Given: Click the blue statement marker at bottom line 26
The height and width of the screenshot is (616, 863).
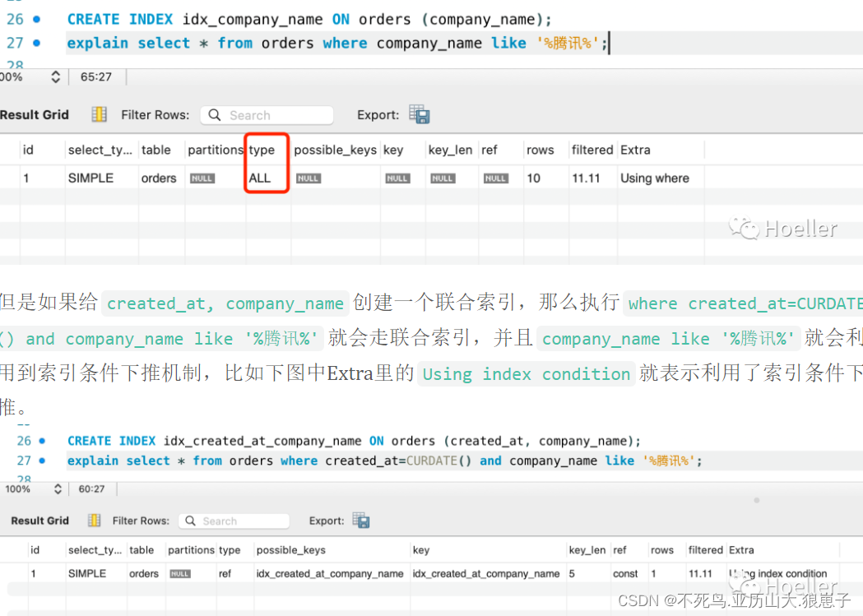Looking at the screenshot, I should pos(40,440).
